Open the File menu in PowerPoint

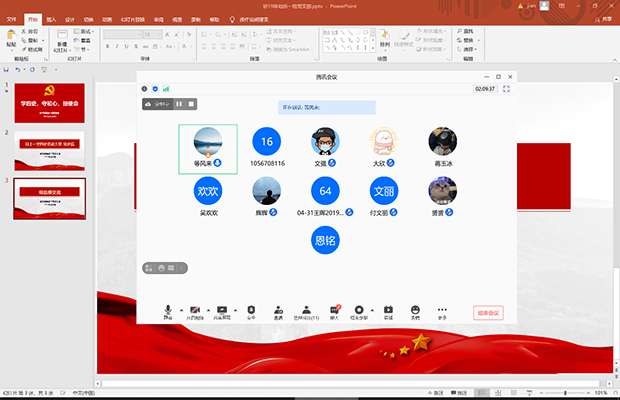click(x=12, y=19)
